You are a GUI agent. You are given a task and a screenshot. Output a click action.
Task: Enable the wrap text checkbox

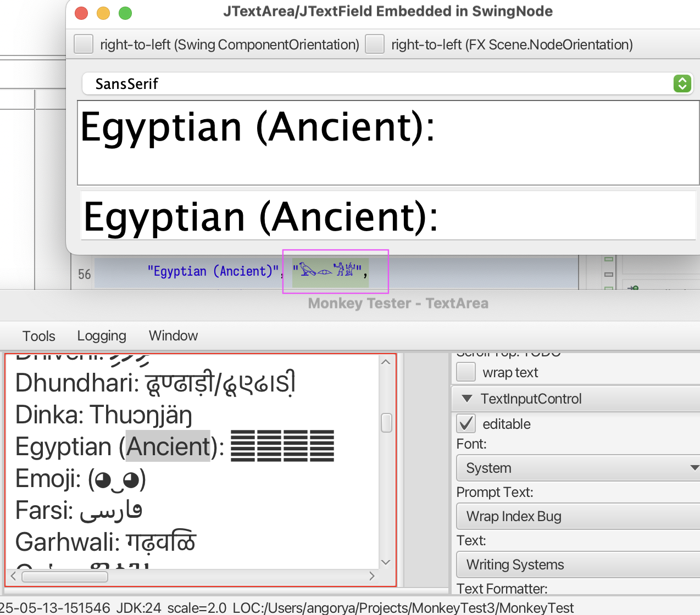[466, 372]
